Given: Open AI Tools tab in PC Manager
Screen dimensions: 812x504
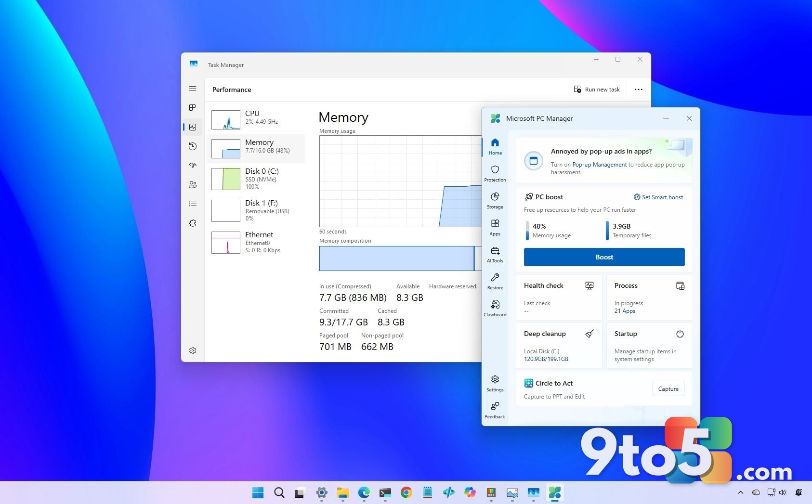Looking at the screenshot, I should tap(495, 254).
